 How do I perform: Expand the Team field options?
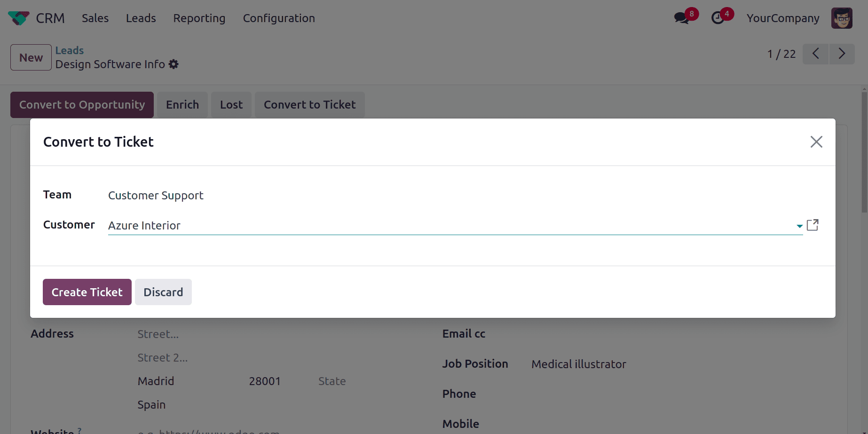[156, 195]
